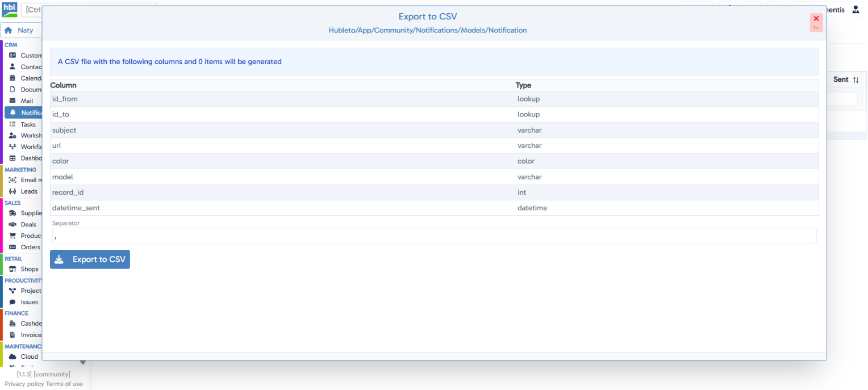
Task: Go to the Home icon tab
Action: click(9, 30)
